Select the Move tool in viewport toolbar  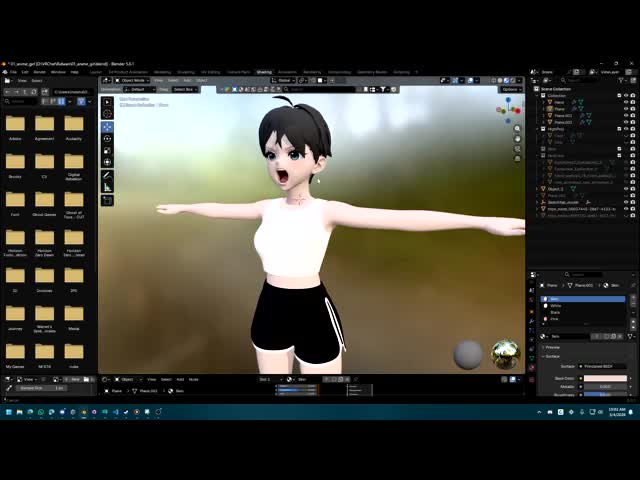coord(107,127)
